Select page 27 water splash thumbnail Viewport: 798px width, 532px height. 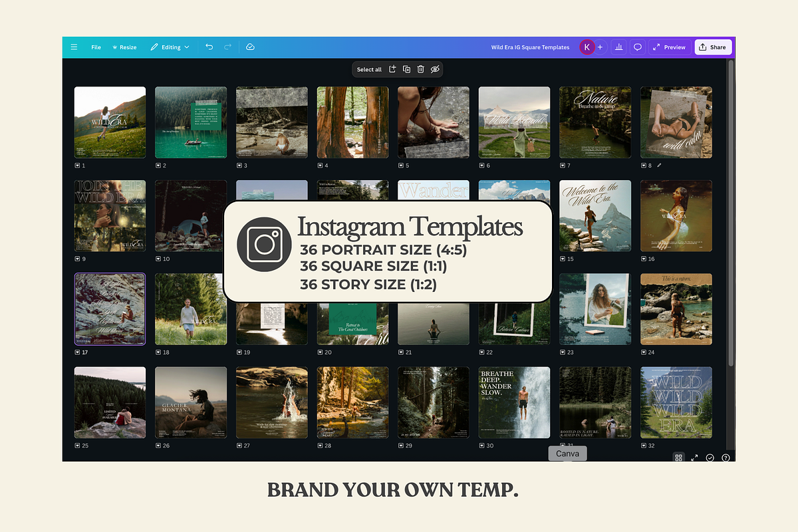[272, 402]
